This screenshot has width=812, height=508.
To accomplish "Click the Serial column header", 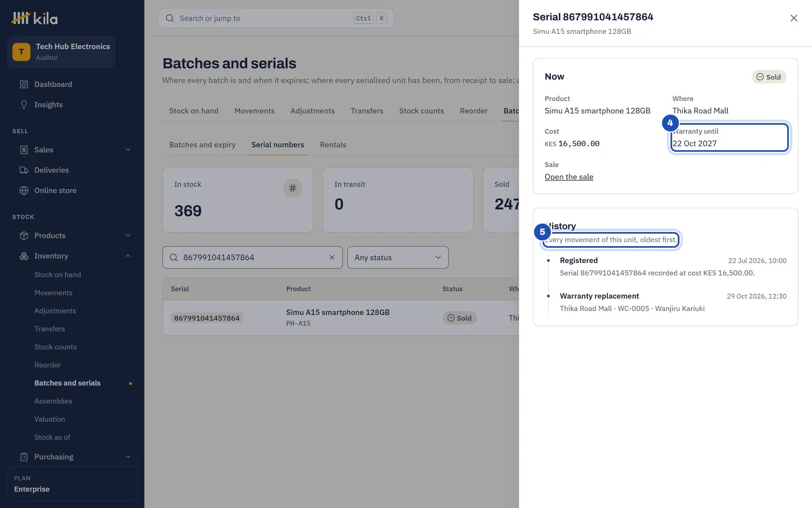I will (x=180, y=289).
